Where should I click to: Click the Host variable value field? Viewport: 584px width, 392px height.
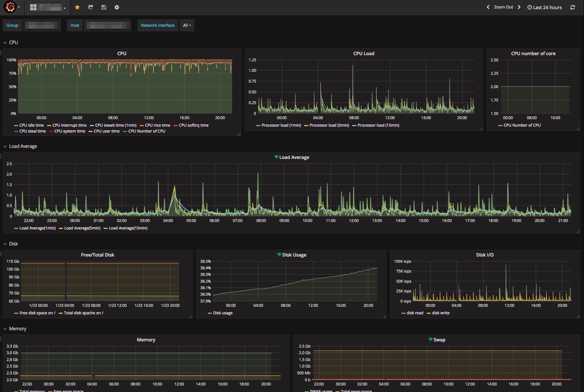(x=108, y=25)
